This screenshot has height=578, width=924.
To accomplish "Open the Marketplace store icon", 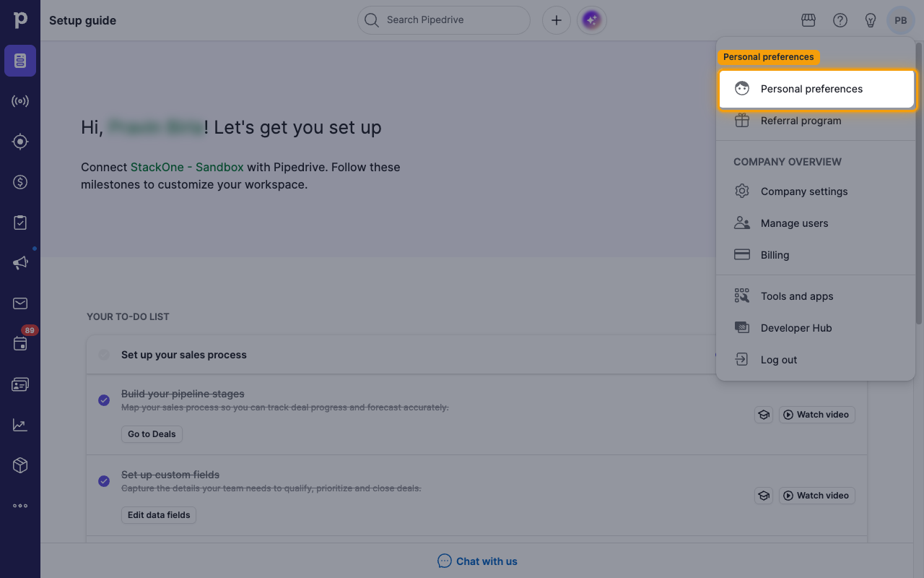I will [808, 20].
